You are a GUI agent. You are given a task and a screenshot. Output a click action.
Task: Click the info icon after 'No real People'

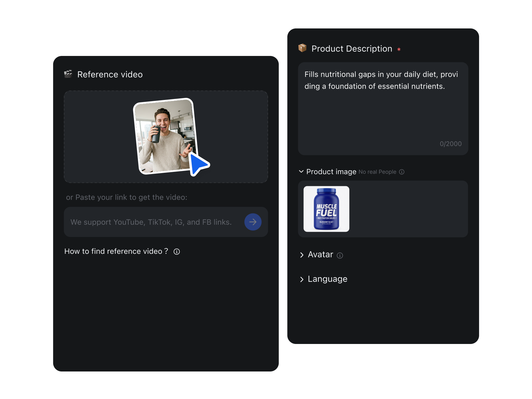click(402, 172)
